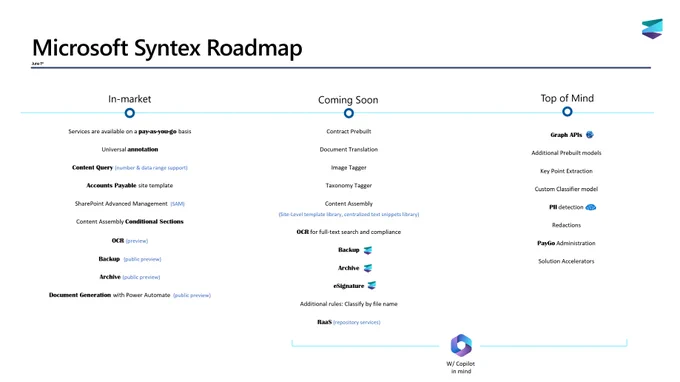This screenshot has width=680, height=382.
Task: Click the brain icon beside PII detection
Action: (x=591, y=207)
